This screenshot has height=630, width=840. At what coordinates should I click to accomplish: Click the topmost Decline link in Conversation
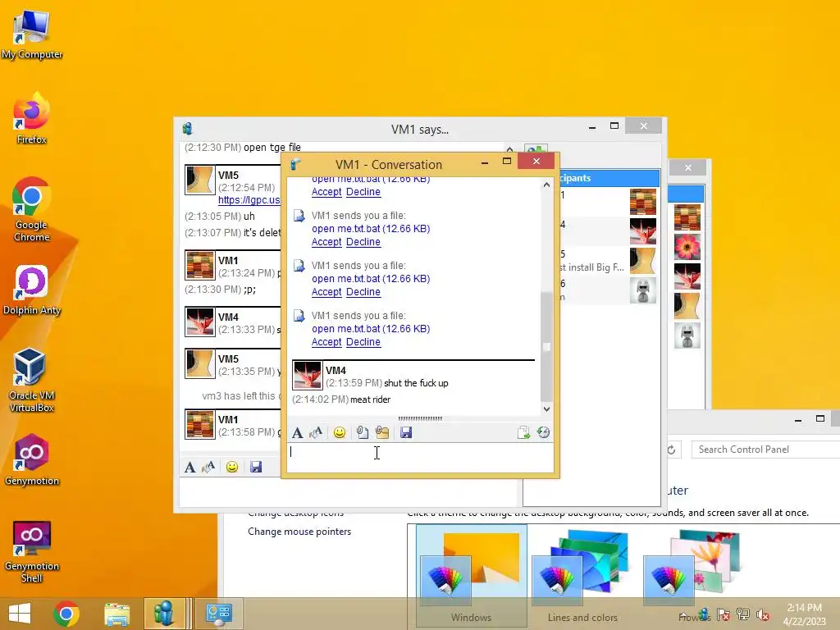[363, 192]
